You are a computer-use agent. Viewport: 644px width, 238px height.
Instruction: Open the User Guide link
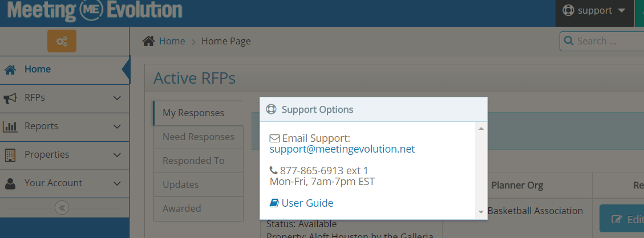pos(307,203)
